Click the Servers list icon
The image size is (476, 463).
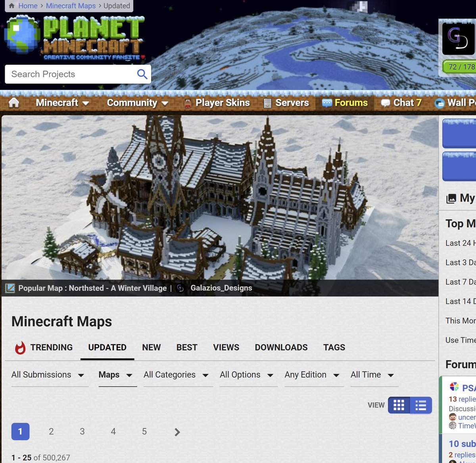(267, 103)
